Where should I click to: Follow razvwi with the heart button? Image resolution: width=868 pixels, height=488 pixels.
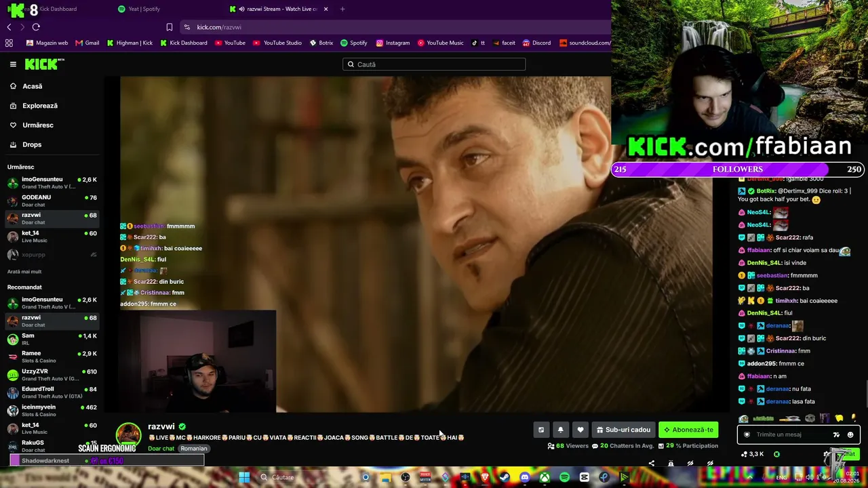[x=580, y=430]
